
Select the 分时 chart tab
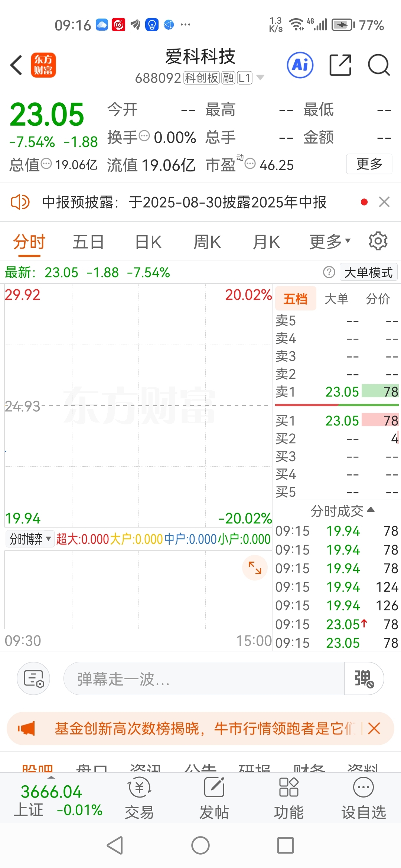[x=29, y=242]
